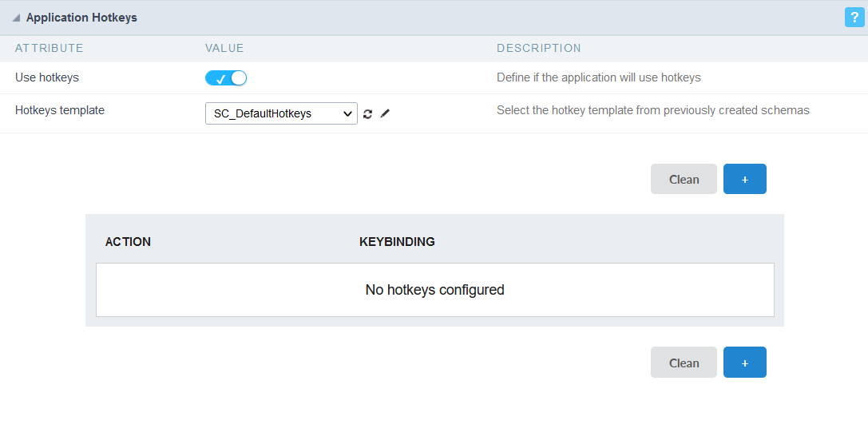Disable the Use hotkeys switch
Viewport: 868px width, 448px height.
[x=226, y=78]
